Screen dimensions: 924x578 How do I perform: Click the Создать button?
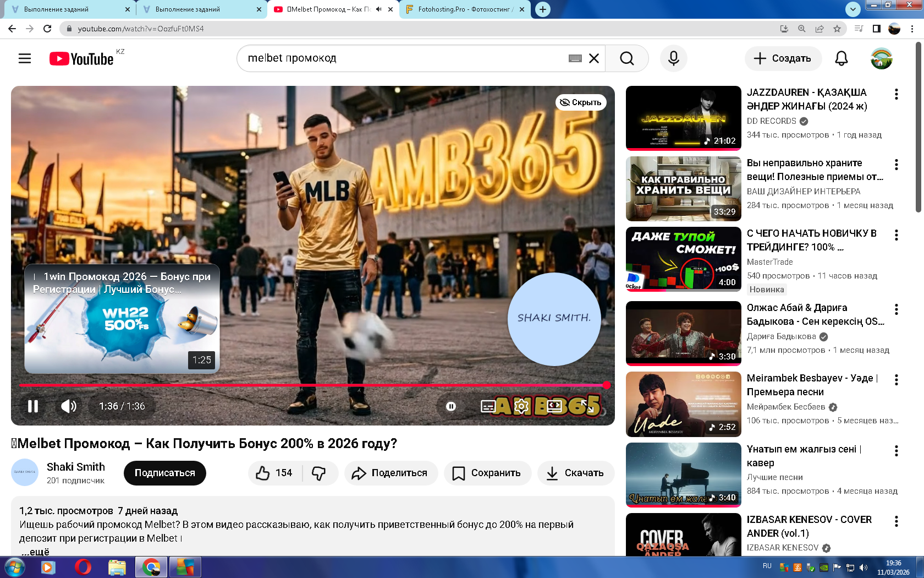(783, 58)
